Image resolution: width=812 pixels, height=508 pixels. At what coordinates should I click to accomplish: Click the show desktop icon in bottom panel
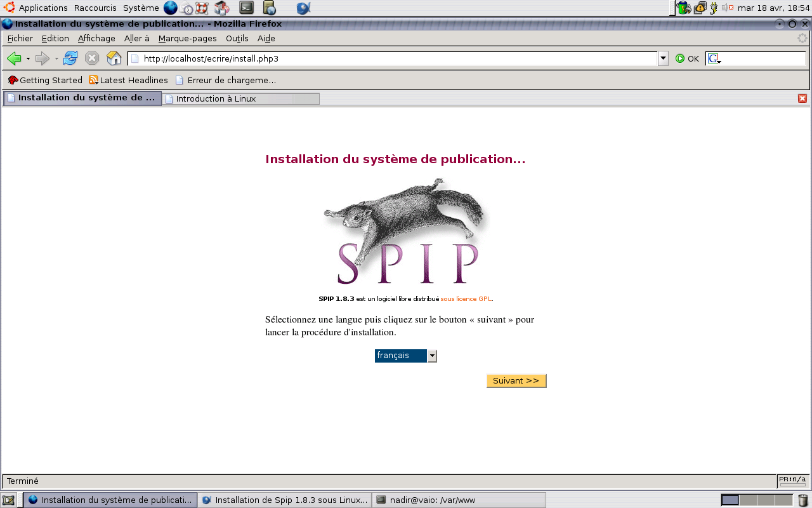[8, 500]
